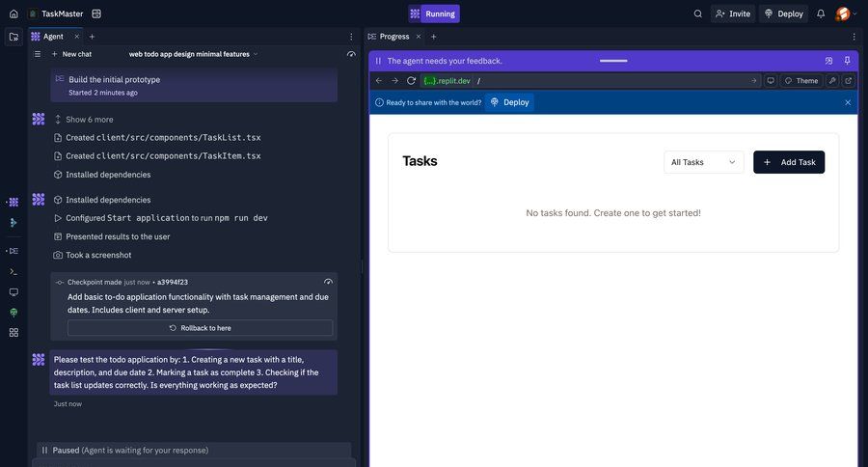Go to the Replit home icon
The image size is (868, 467).
pos(14,14)
